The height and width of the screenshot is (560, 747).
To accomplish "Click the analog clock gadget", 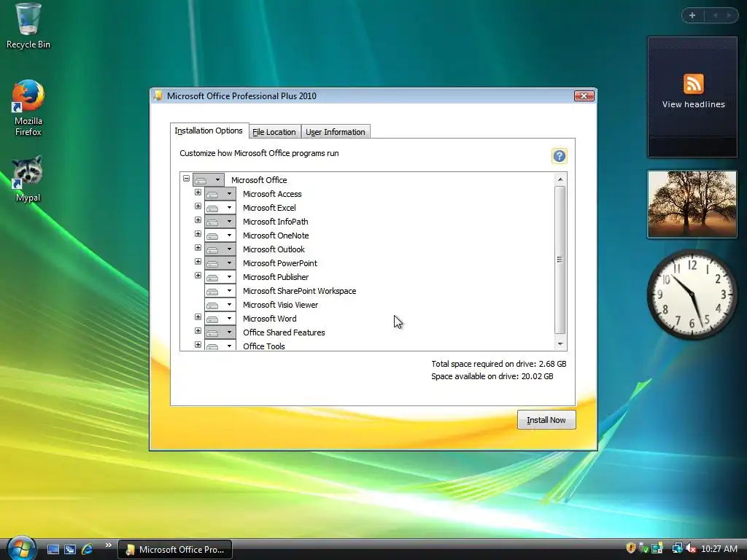I will pyautogui.click(x=692, y=295).
